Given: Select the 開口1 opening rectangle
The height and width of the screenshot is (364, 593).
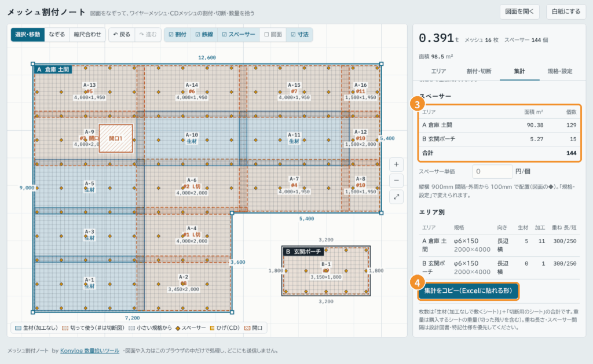Looking at the screenshot, I should [116, 138].
